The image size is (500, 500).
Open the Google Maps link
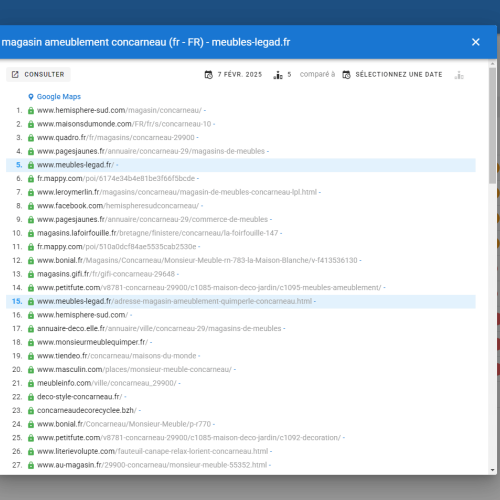[x=59, y=97]
